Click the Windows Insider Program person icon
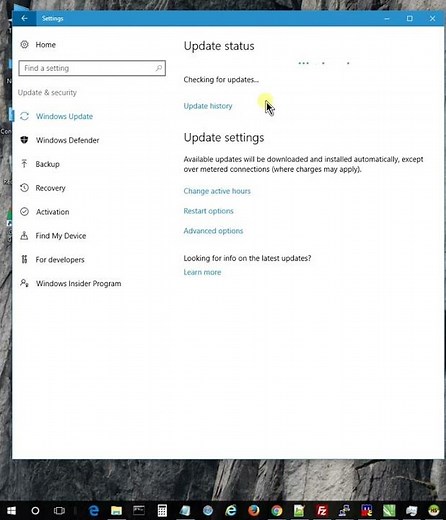The height and width of the screenshot is (520, 446). coord(24,283)
